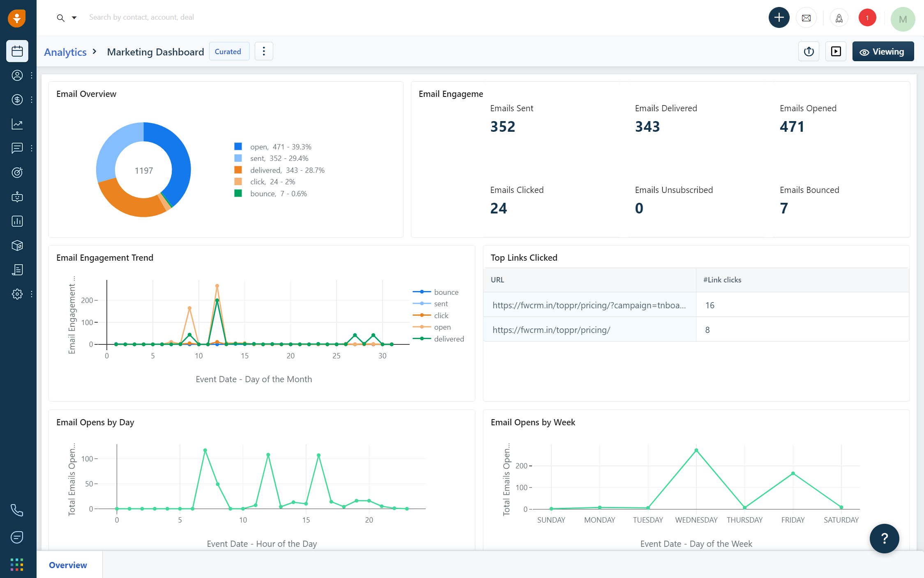Compose email via the envelope icon

pos(806,18)
